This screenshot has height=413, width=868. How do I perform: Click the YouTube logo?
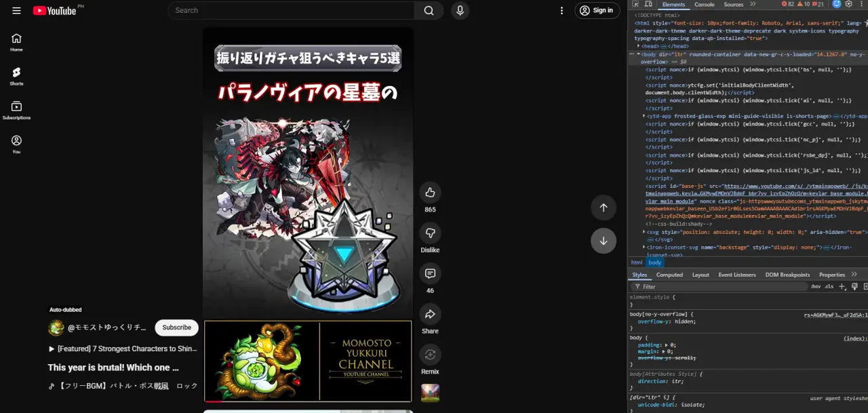click(54, 10)
